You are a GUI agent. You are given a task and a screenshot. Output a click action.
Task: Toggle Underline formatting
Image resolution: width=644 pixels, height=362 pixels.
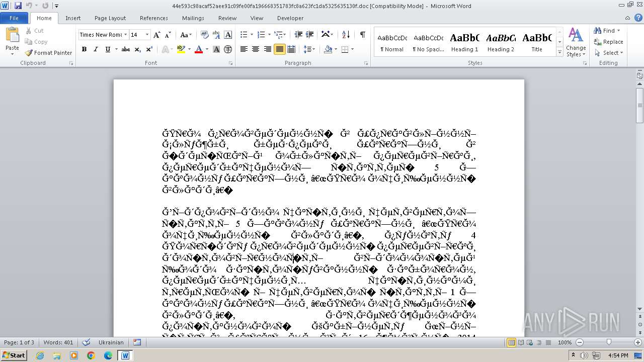tap(107, 49)
